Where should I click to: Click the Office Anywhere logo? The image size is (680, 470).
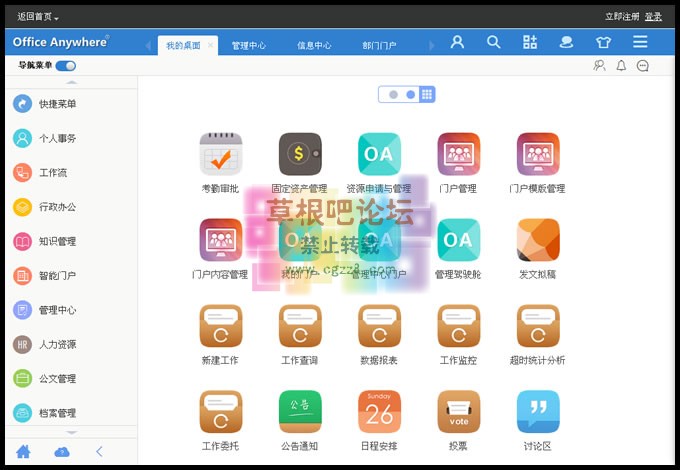click(61, 42)
